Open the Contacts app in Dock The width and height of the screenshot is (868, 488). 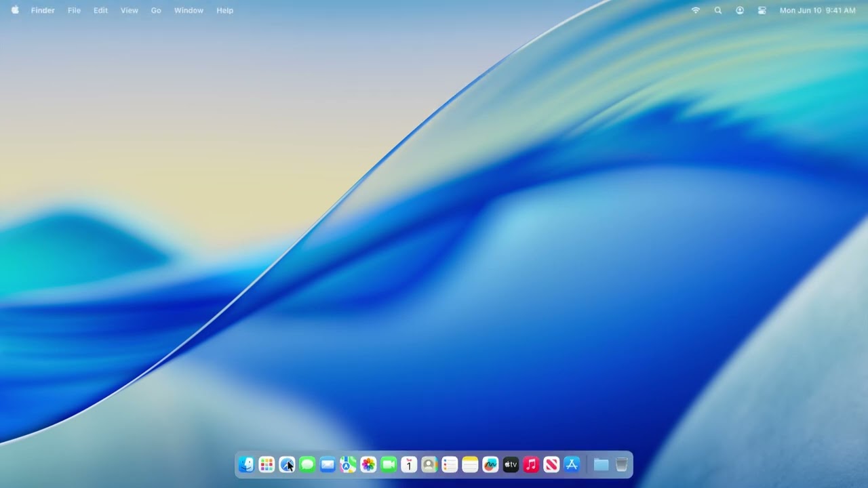click(x=429, y=464)
